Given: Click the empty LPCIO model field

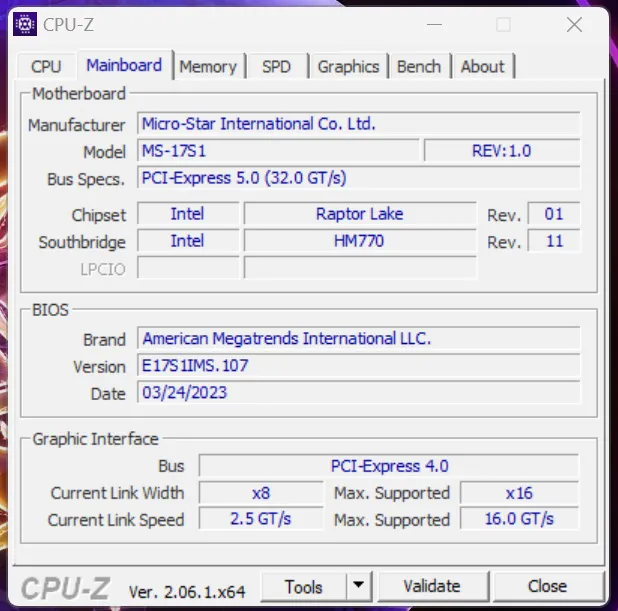Looking at the screenshot, I should (x=360, y=268).
